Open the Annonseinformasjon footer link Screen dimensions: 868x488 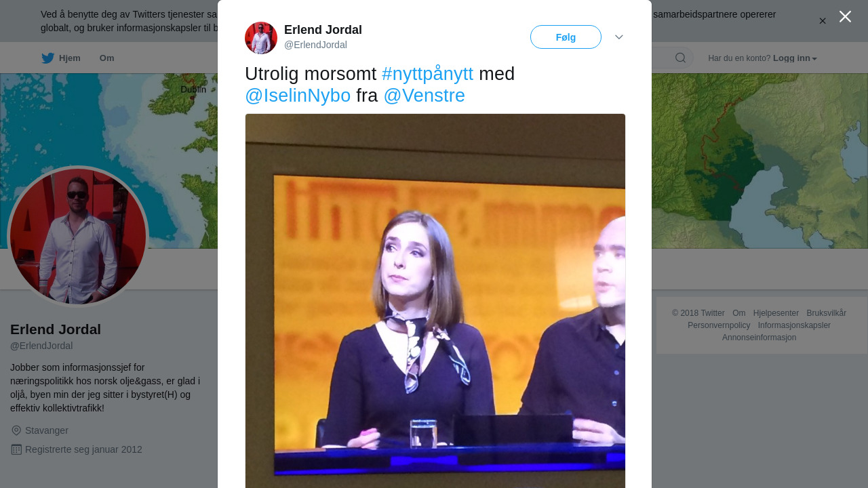coord(759,338)
